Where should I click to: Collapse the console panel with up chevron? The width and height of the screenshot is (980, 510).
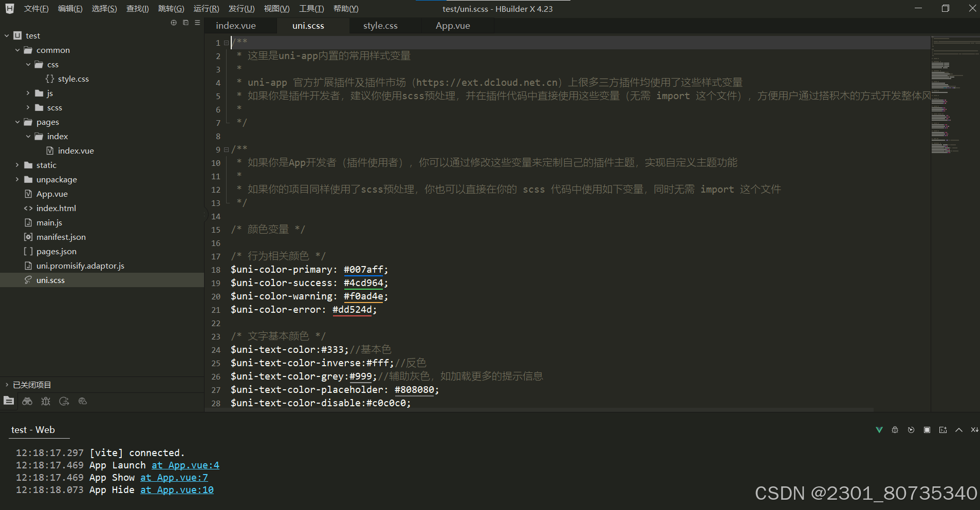(959, 430)
